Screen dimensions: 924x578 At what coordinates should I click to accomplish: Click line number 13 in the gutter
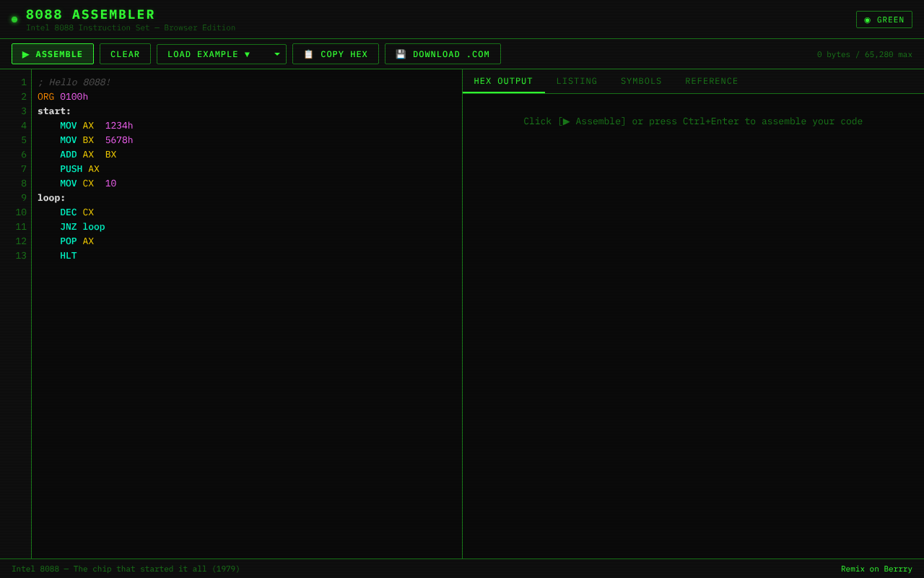pyautogui.click(x=21, y=256)
